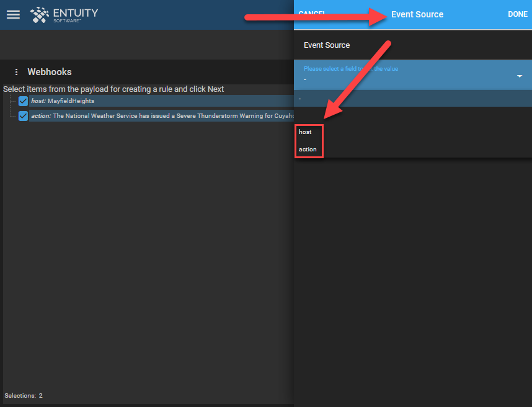Click the Event Source dropdown arrow
This screenshot has width=532, height=407.
[518, 76]
